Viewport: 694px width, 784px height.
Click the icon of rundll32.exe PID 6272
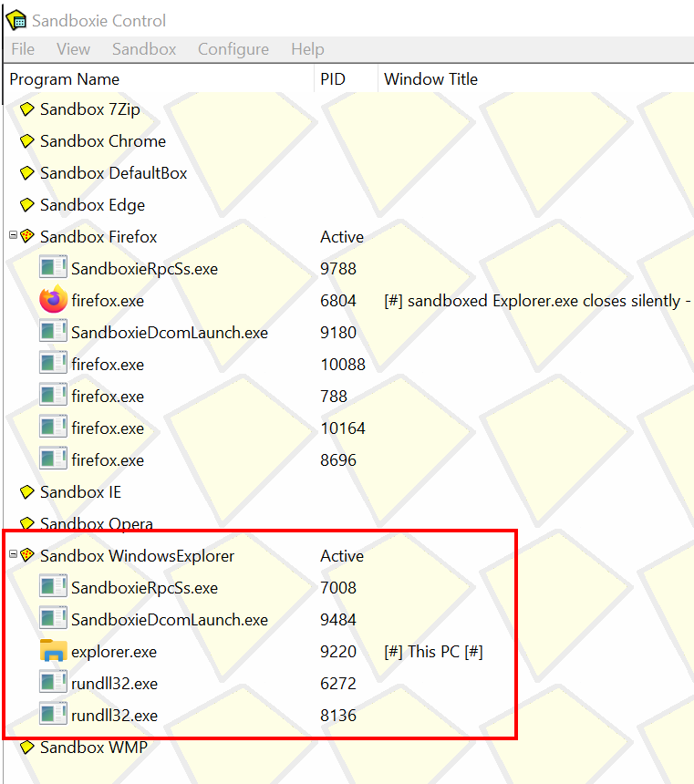53,682
